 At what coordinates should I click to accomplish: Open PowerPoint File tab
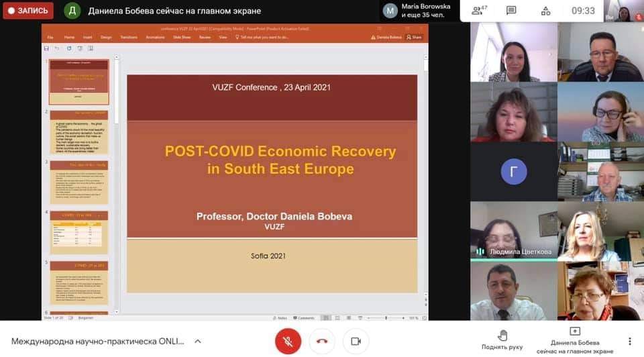[x=50, y=37]
